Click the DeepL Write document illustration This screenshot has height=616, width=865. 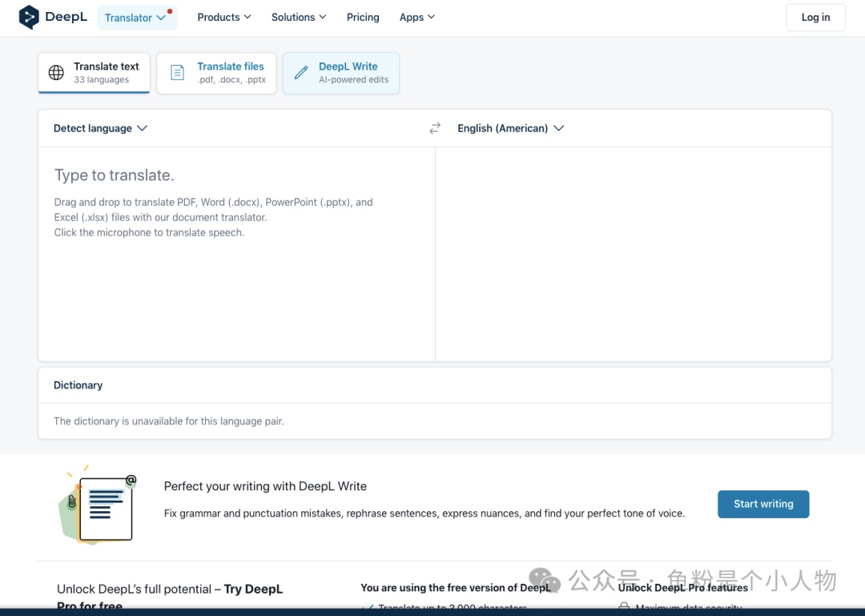(x=98, y=505)
